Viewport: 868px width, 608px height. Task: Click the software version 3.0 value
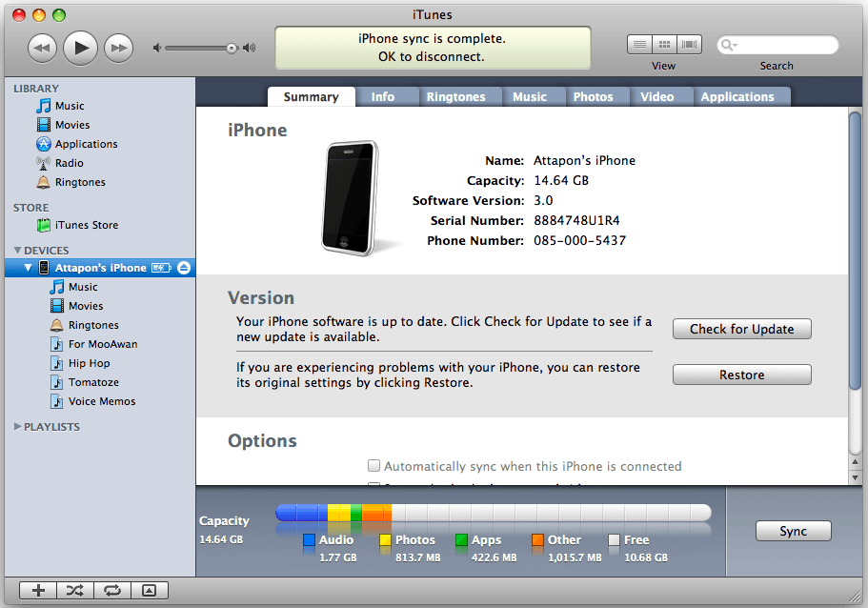pyautogui.click(x=543, y=200)
